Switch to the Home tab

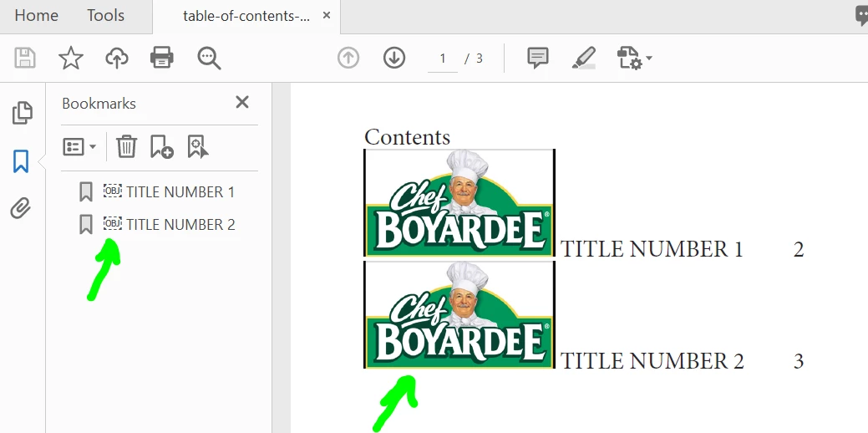tap(36, 16)
